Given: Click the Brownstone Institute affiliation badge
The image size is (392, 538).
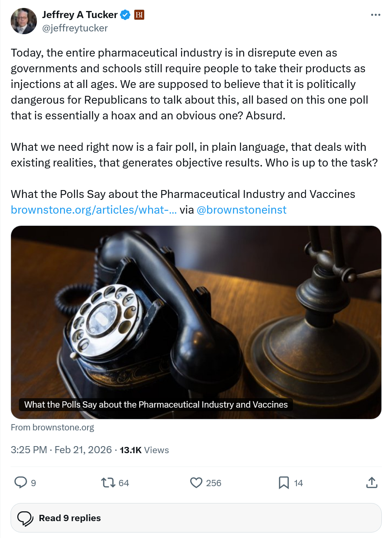Looking at the screenshot, I should click(139, 15).
